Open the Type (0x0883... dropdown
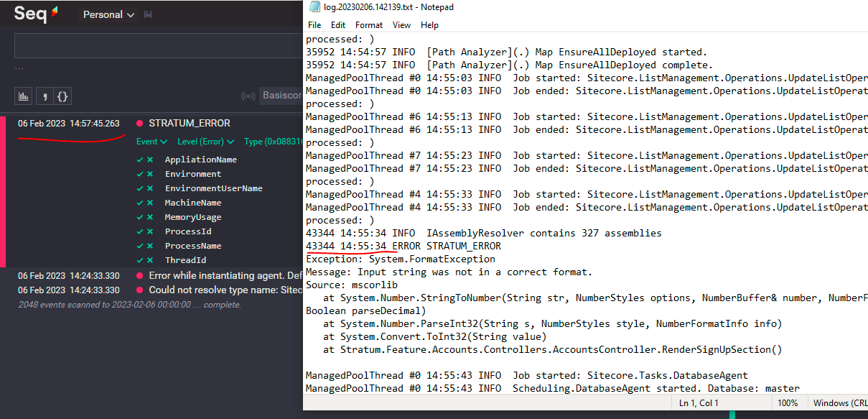868x419 pixels. (273, 142)
